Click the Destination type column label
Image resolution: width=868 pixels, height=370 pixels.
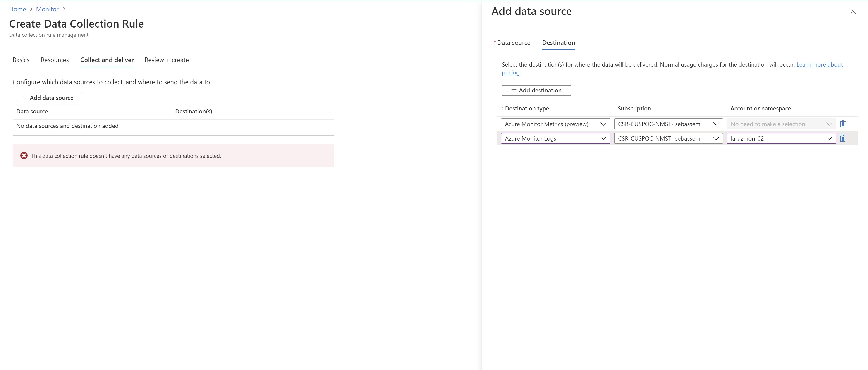tap(527, 108)
